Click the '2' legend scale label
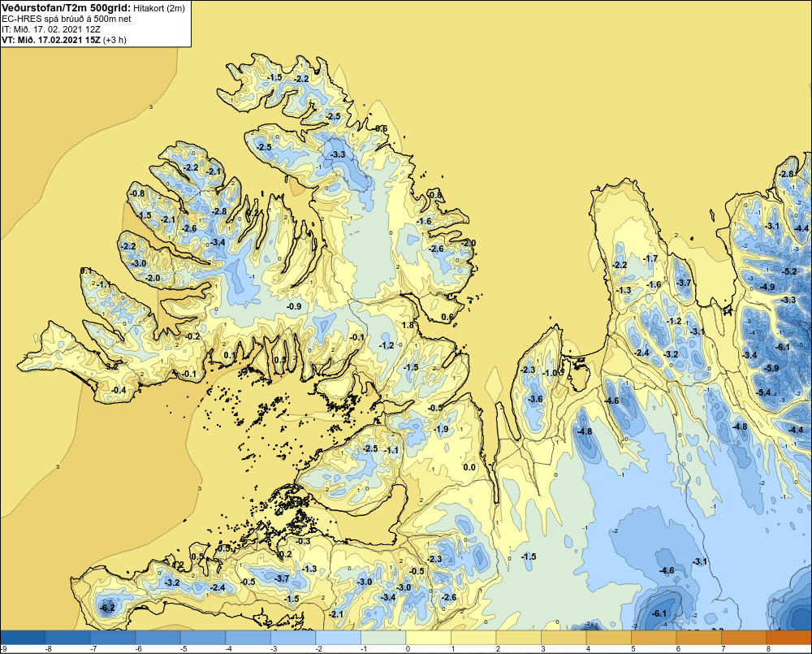This screenshot has width=812, height=654. [499, 649]
